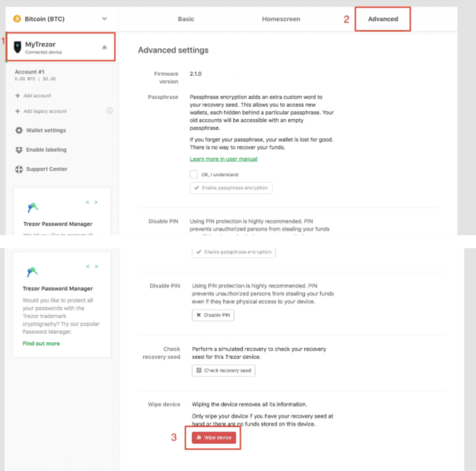Click the icon on Check recovery seed
Viewport: 476px width, 471px height.
pos(199,370)
